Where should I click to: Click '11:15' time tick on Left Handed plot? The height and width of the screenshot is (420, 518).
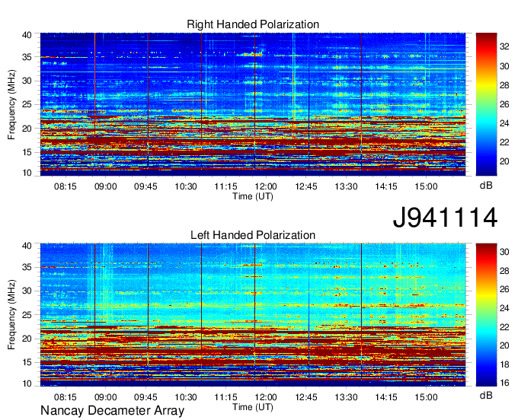coord(225,397)
